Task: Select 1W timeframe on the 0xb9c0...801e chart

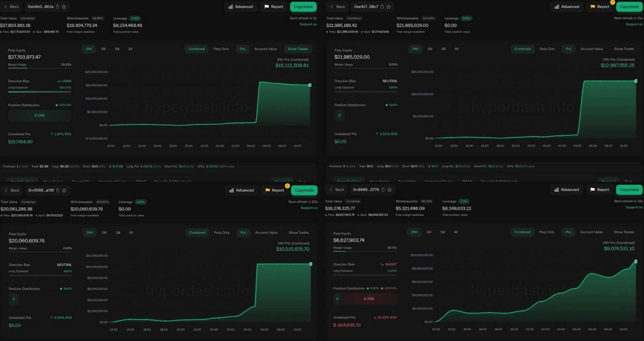Action: point(103,49)
